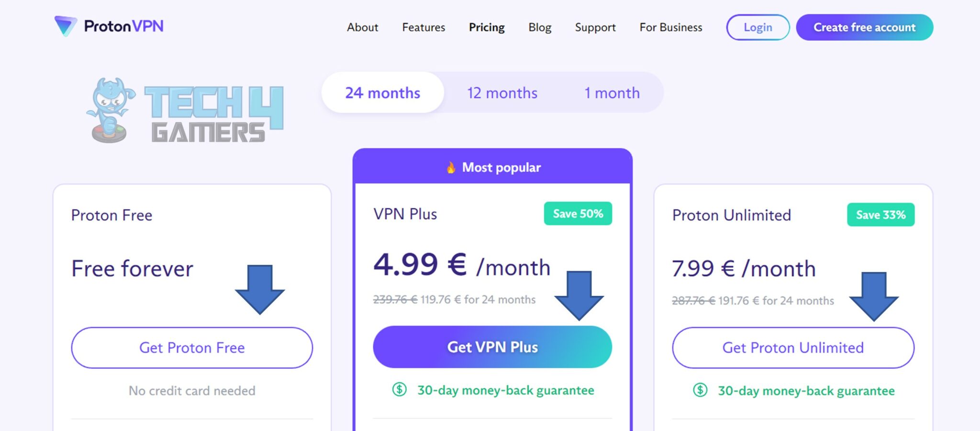The height and width of the screenshot is (431, 980).
Task: Click Create free account
Action: 864,27
